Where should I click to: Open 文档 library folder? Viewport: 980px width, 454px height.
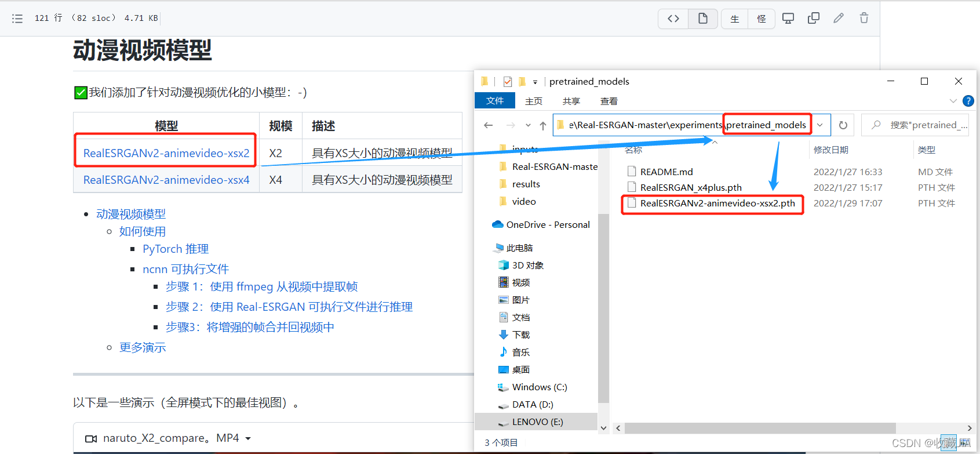[x=520, y=318]
